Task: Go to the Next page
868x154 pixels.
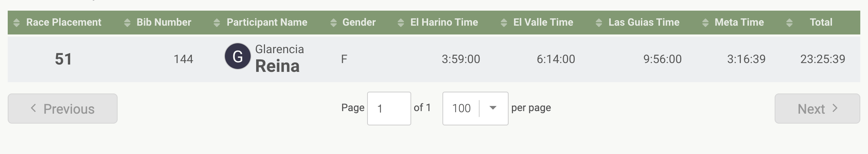Action: [x=817, y=109]
